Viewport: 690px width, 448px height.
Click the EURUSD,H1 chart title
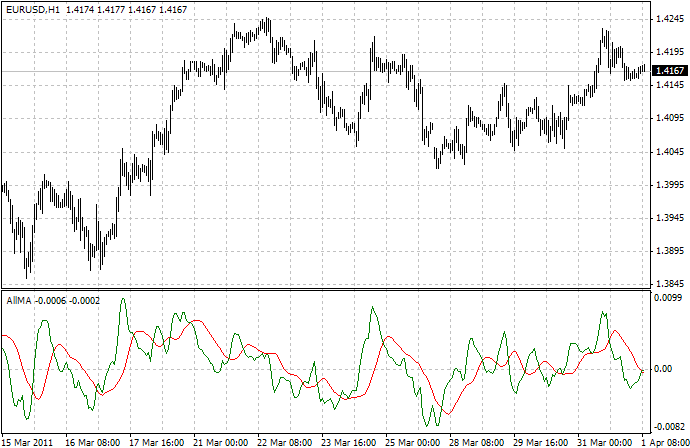tap(32, 9)
